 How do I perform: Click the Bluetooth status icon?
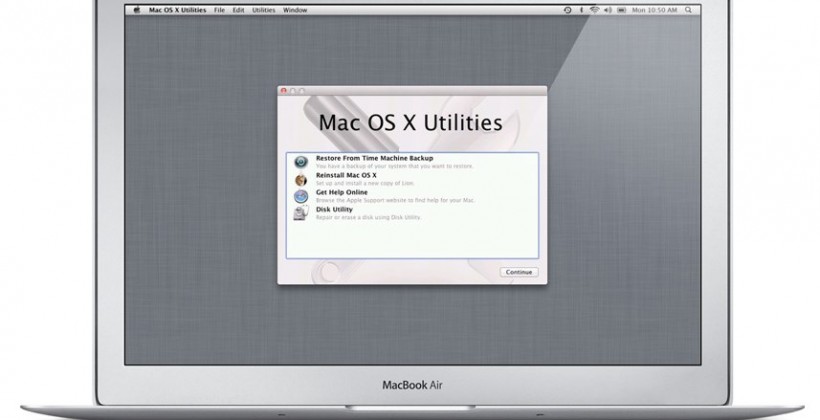581,10
